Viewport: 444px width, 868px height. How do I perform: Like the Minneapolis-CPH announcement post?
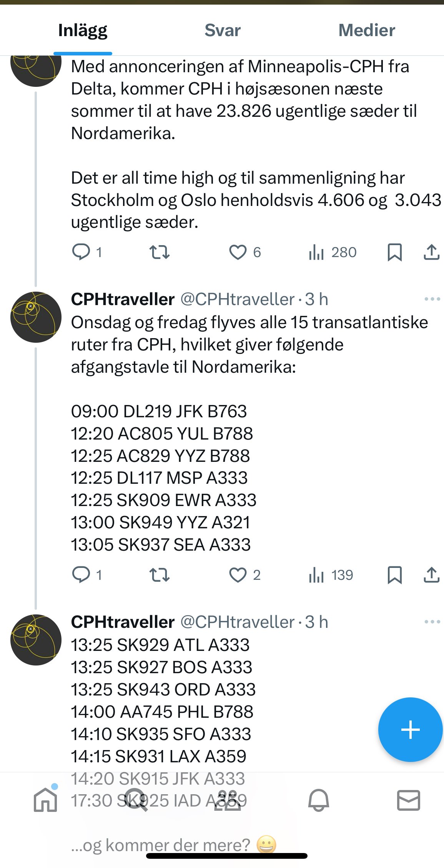pyautogui.click(x=238, y=252)
